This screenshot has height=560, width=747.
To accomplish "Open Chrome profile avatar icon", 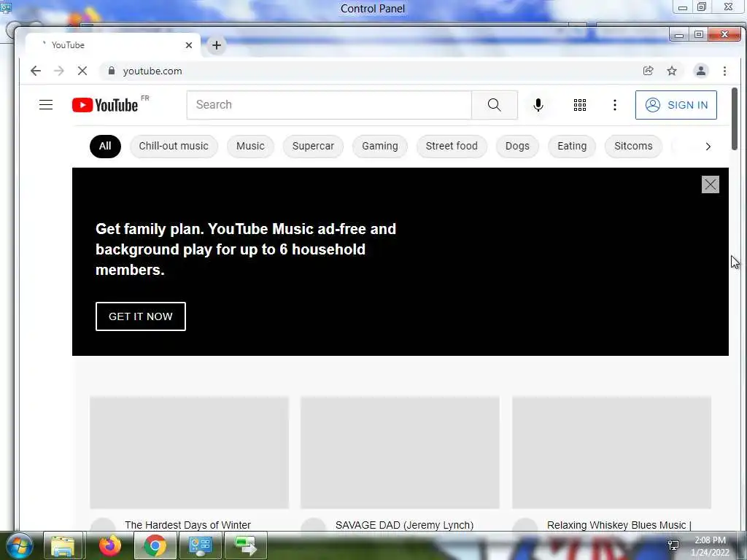I will [x=701, y=71].
